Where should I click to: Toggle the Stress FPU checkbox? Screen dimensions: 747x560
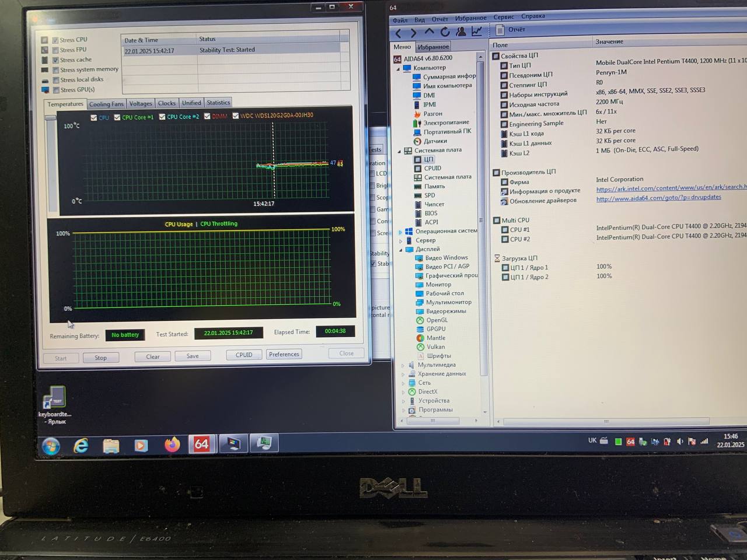tap(55, 50)
